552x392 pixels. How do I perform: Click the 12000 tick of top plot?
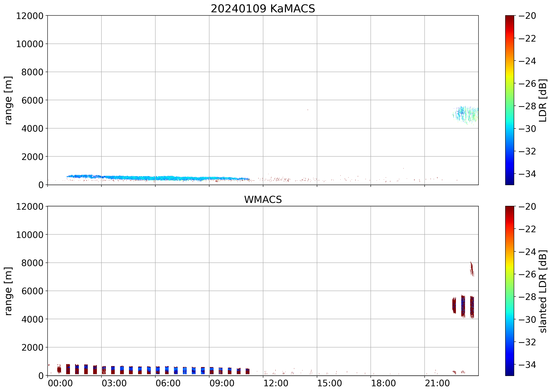click(30, 16)
